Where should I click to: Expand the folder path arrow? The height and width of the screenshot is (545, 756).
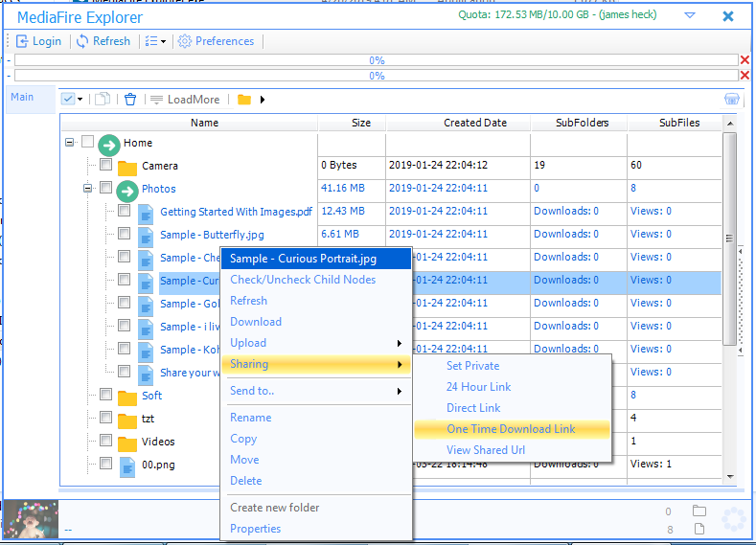tap(263, 100)
